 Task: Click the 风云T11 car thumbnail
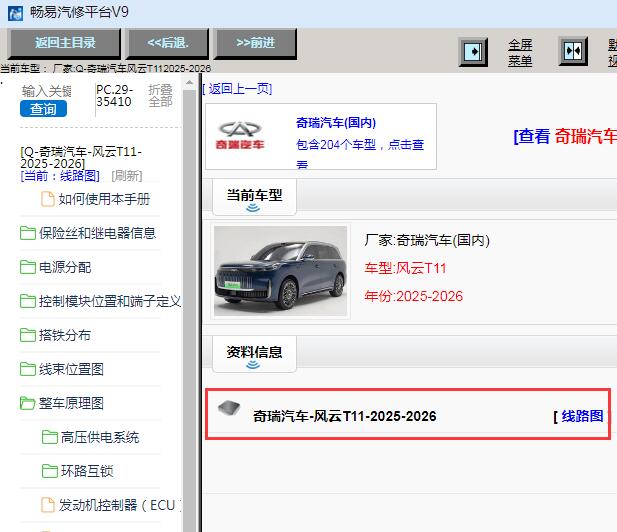point(281,271)
